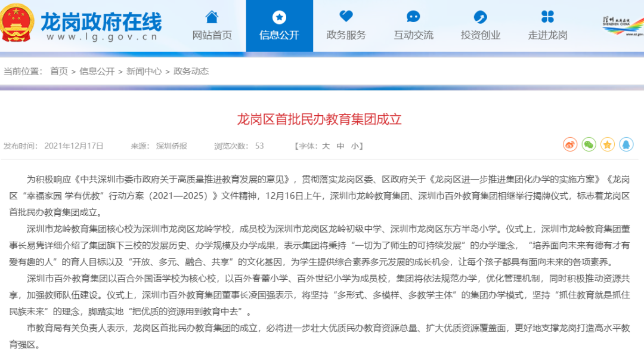The width and height of the screenshot is (644, 358).
Task: Click the paragraph starting with 市教育局有关负责人表示
Action: click(x=320, y=336)
